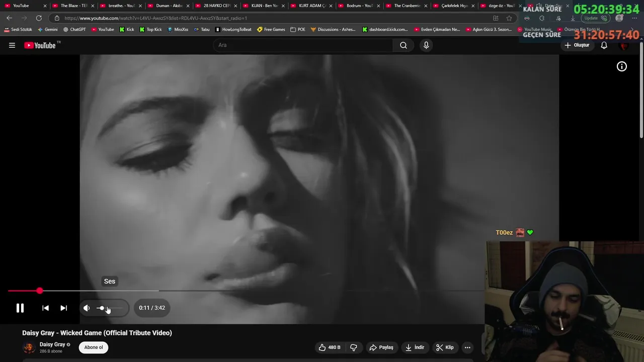Click the browser Update button
Screen dimensions: 644x362
(596, 18)
